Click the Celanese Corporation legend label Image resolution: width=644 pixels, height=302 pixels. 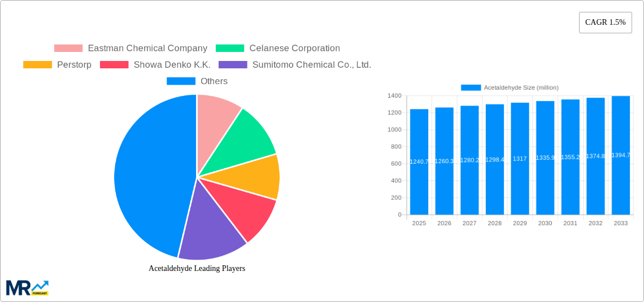point(294,49)
